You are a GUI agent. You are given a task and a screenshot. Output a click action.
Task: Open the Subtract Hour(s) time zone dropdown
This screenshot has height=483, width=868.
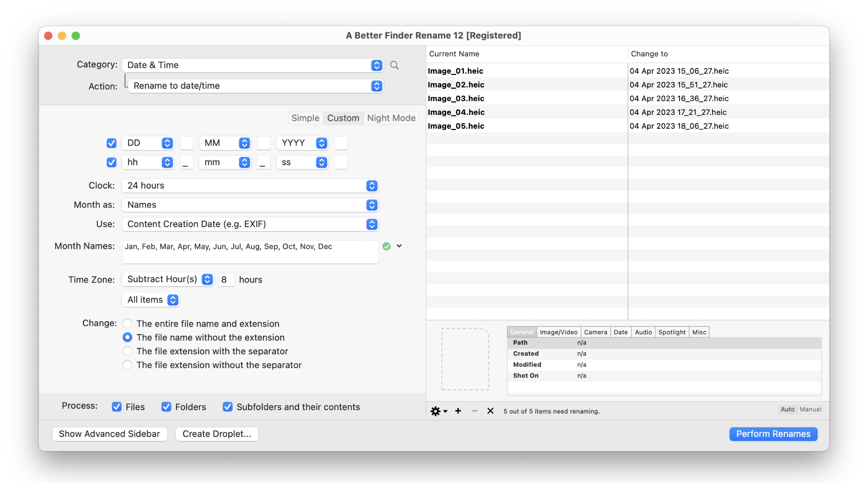[x=168, y=279]
